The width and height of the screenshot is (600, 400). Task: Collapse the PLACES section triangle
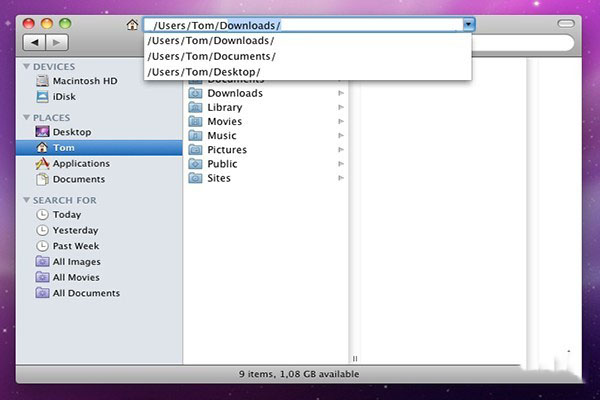[26, 118]
